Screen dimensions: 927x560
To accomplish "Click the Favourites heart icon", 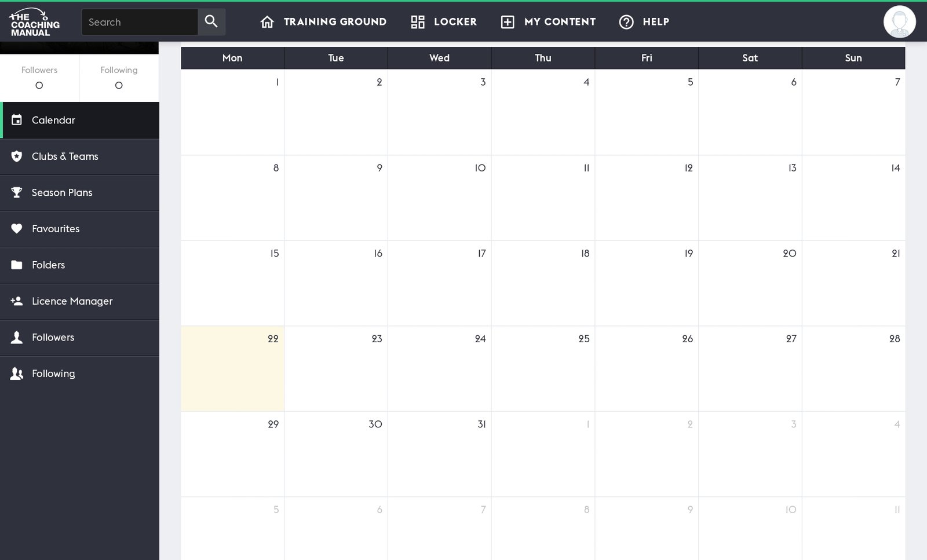I will 17,229.
